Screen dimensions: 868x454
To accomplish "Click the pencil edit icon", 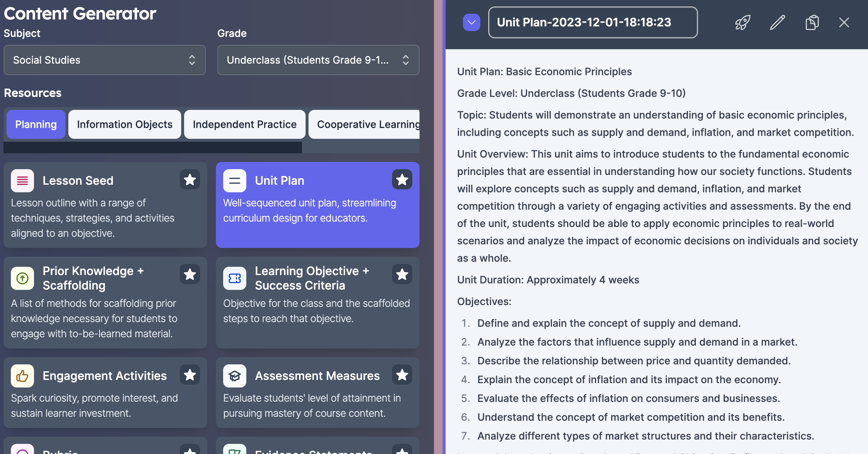I will pyautogui.click(x=777, y=22).
